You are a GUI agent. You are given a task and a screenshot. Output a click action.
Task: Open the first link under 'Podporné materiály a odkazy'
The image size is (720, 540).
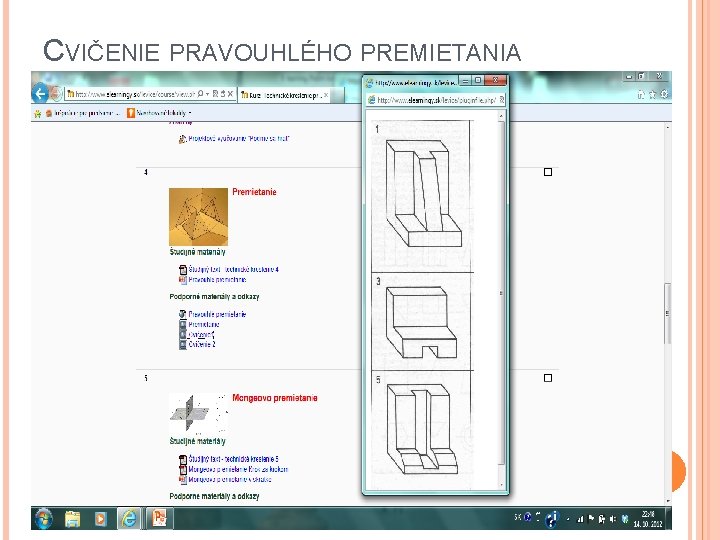[217, 315]
